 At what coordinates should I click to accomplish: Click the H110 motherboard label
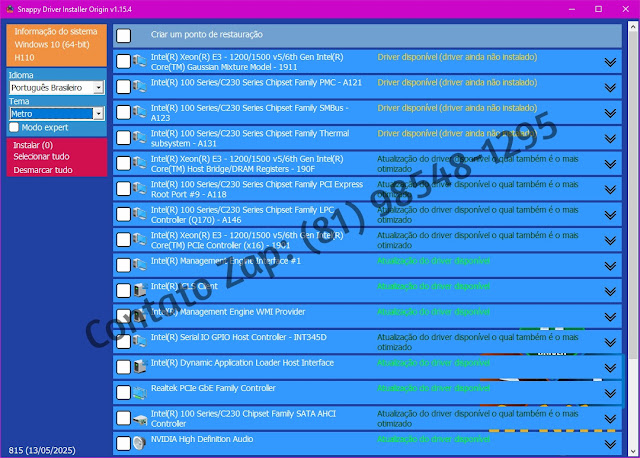pyautogui.click(x=24, y=58)
